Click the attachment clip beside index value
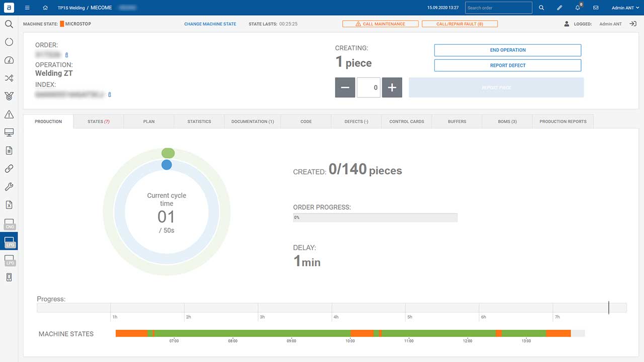 [x=110, y=95]
